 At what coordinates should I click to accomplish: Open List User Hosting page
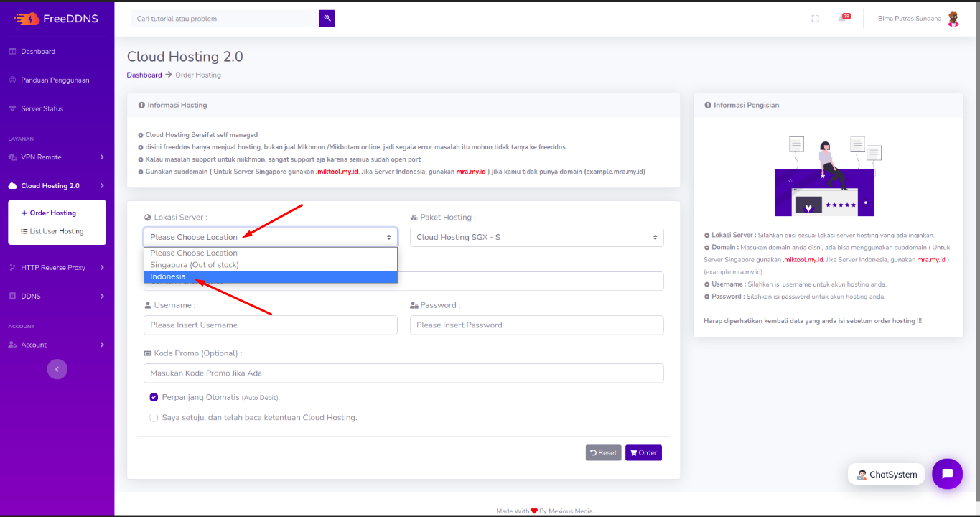57,230
